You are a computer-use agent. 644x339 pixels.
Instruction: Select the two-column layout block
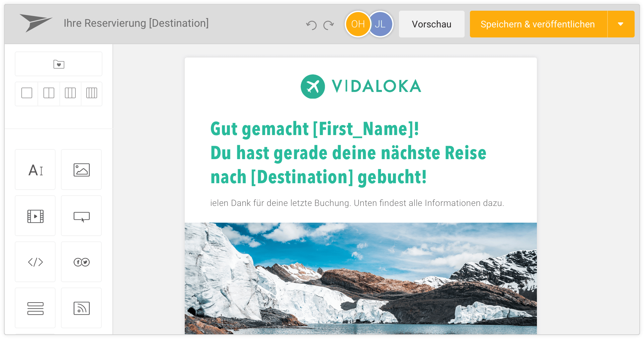coord(49,93)
